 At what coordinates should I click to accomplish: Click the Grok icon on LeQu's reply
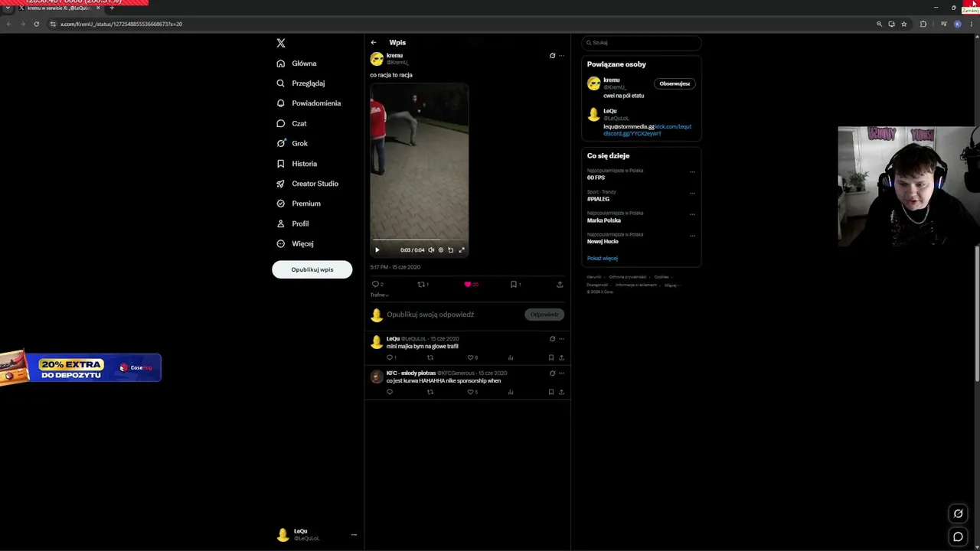(x=552, y=339)
